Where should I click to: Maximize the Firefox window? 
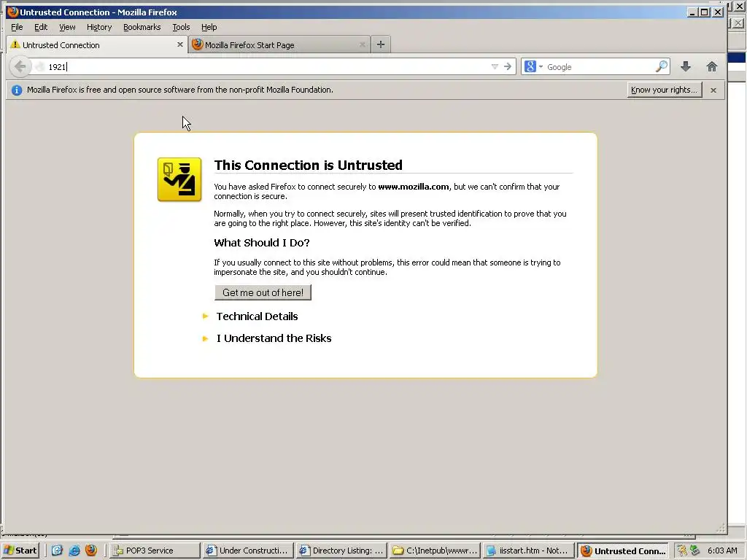coord(705,12)
